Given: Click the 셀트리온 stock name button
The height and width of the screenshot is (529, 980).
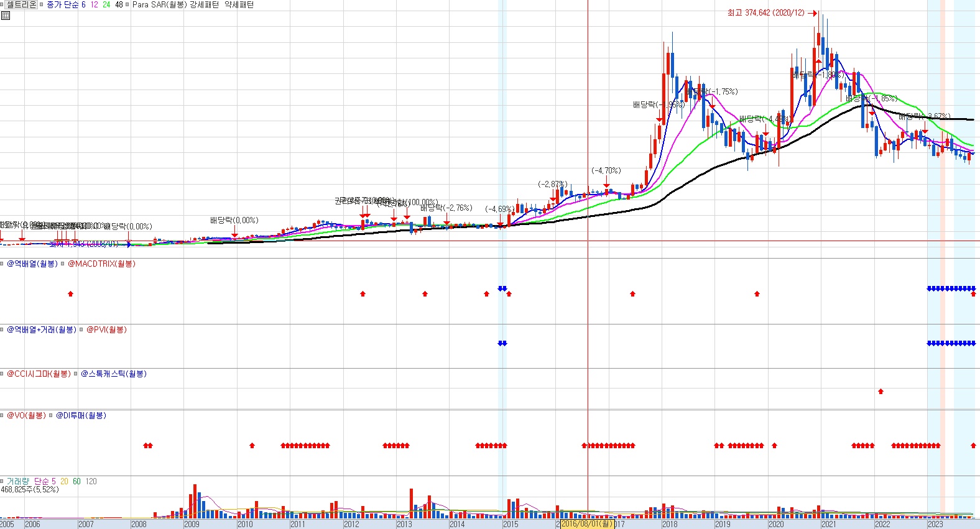Looking at the screenshot, I should 21,4.
